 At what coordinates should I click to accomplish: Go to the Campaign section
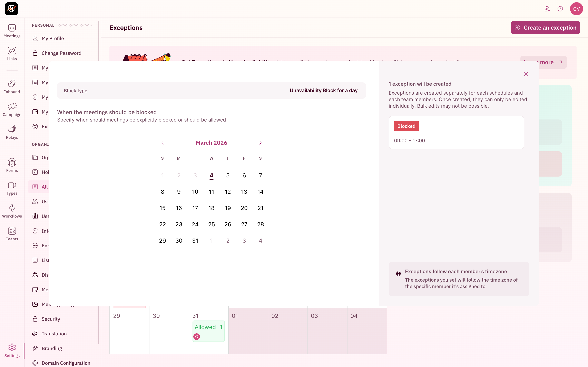click(12, 109)
